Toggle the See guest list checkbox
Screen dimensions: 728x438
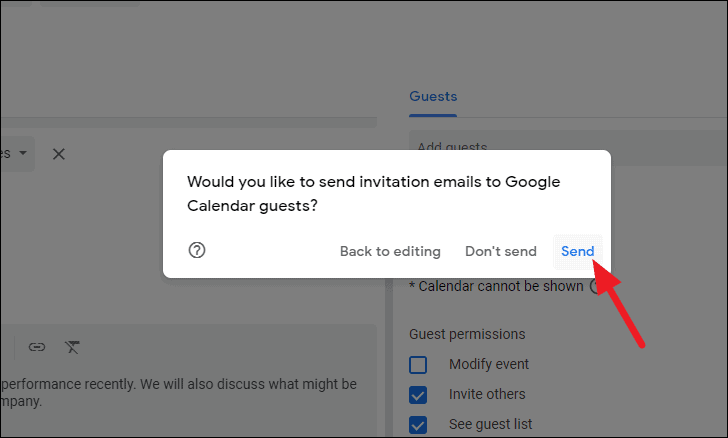pos(418,424)
